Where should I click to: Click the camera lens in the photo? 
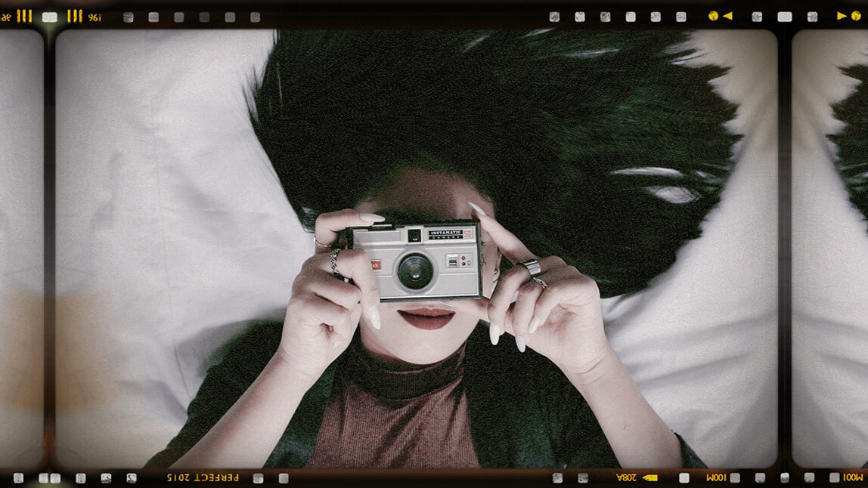click(x=415, y=271)
